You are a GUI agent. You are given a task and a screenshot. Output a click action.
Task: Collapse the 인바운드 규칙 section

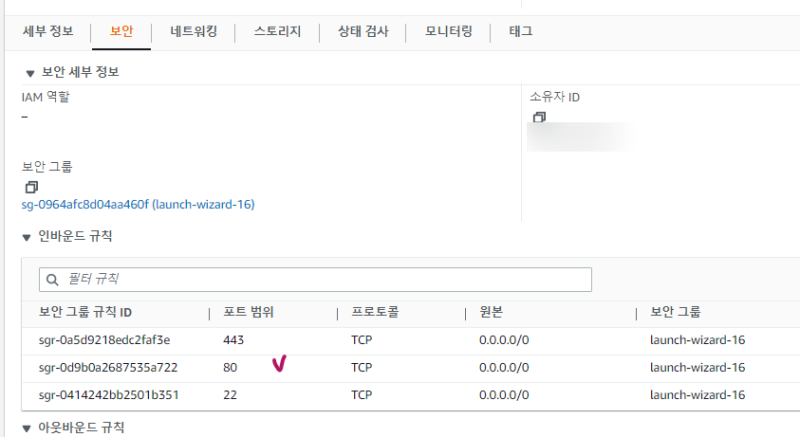[x=27, y=237]
